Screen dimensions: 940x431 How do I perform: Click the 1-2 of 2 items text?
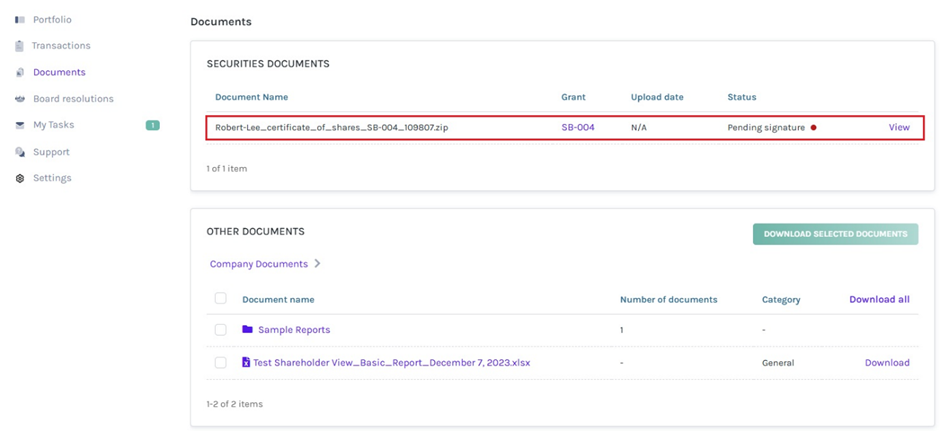pos(234,403)
